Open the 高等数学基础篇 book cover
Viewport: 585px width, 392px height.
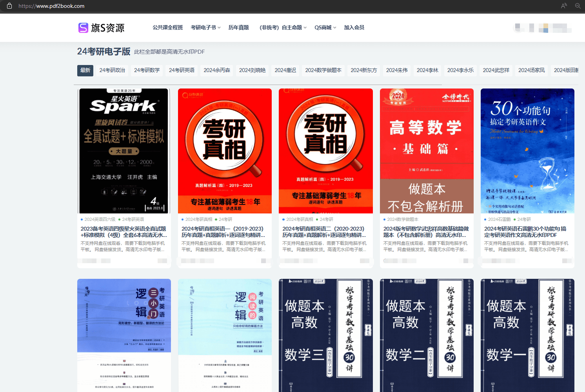pyautogui.click(x=427, y=151)
